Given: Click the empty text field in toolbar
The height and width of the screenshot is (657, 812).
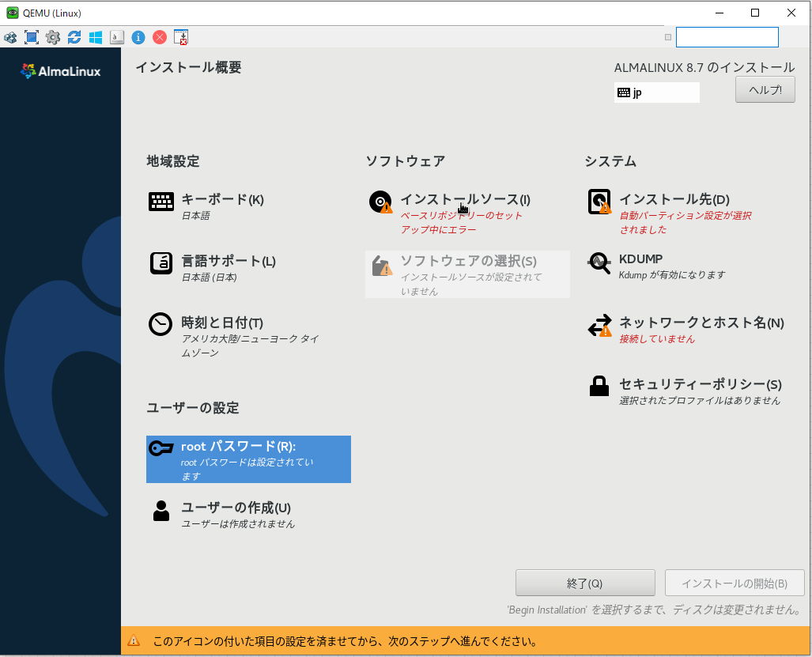Looking at the screenshot, I should (x=727, y=37).
